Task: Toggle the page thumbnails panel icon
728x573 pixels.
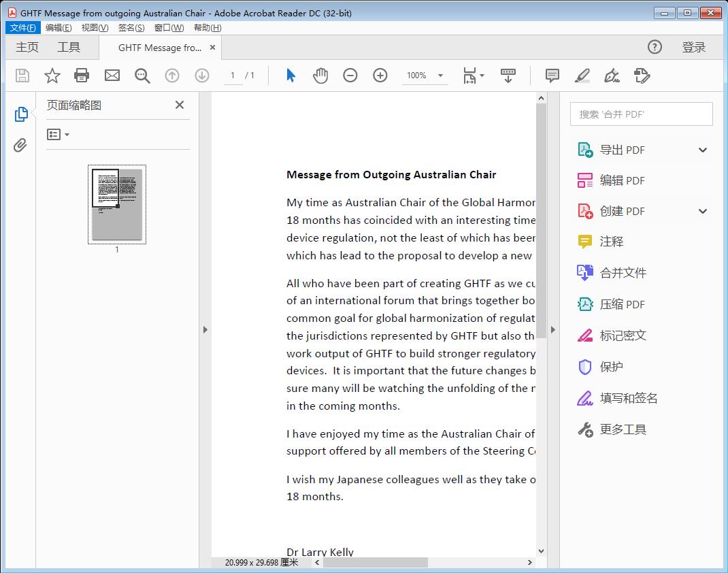Action: click(21, 114)
